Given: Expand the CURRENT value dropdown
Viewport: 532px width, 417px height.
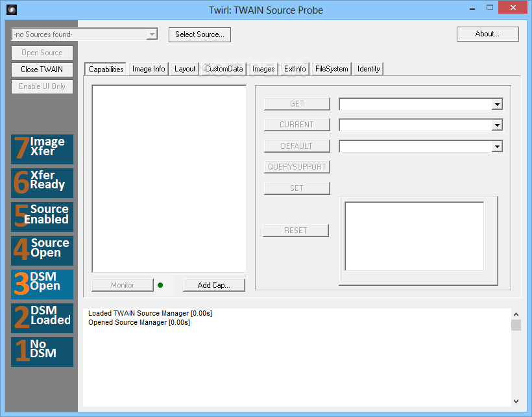Looking at the screenshot, I should (x=497, y=125).
